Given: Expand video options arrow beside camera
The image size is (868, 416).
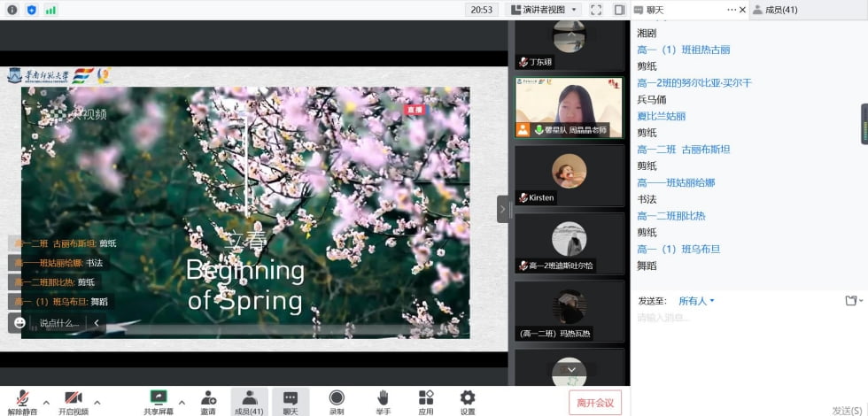Looking at the screenshot, I should click(97, 402).
